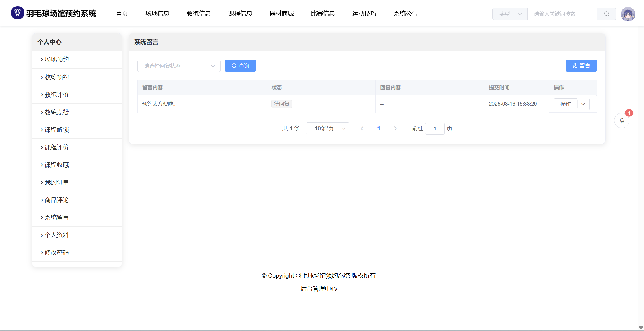Go to next page arrow
Viewport: 644px width, 331px height.
(395, 129)
